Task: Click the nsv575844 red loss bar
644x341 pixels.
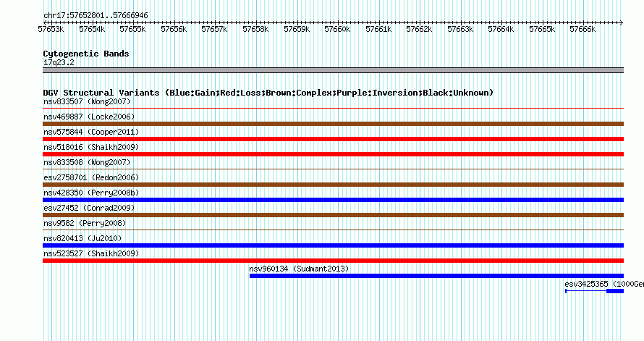Action: pyautogui.click(x=333, y=139)
